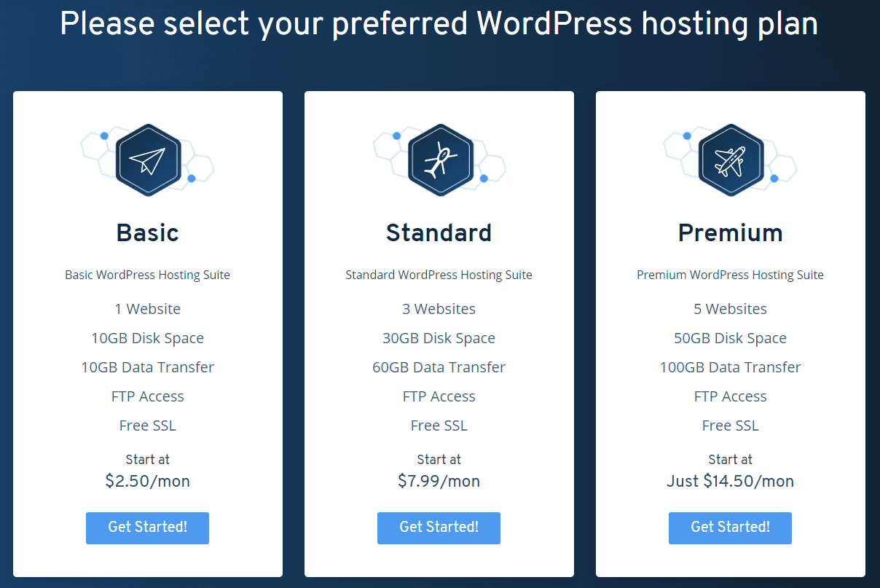Click Free SSL in Standard plan
Viewport: 880px width, 588px height.
click(x=439, y=426)
